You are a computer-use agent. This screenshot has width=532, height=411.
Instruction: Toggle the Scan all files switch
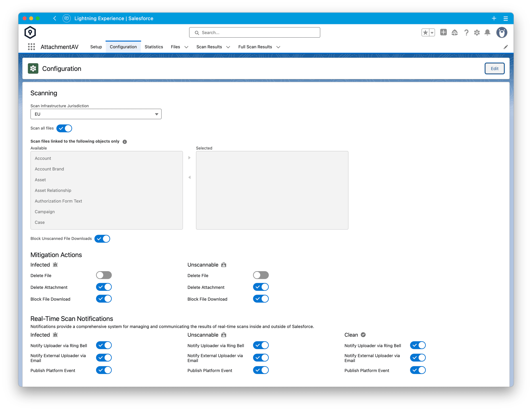pos(64,128)
